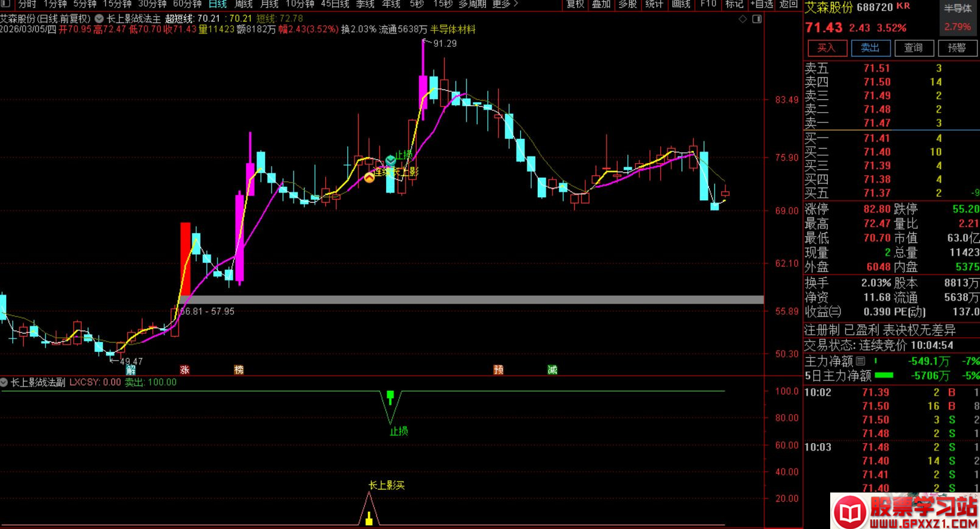This screenshot has width=980, height=529.
Task: Expand the 长上影战法主 indicator dropdown
Action: point(99,19)
